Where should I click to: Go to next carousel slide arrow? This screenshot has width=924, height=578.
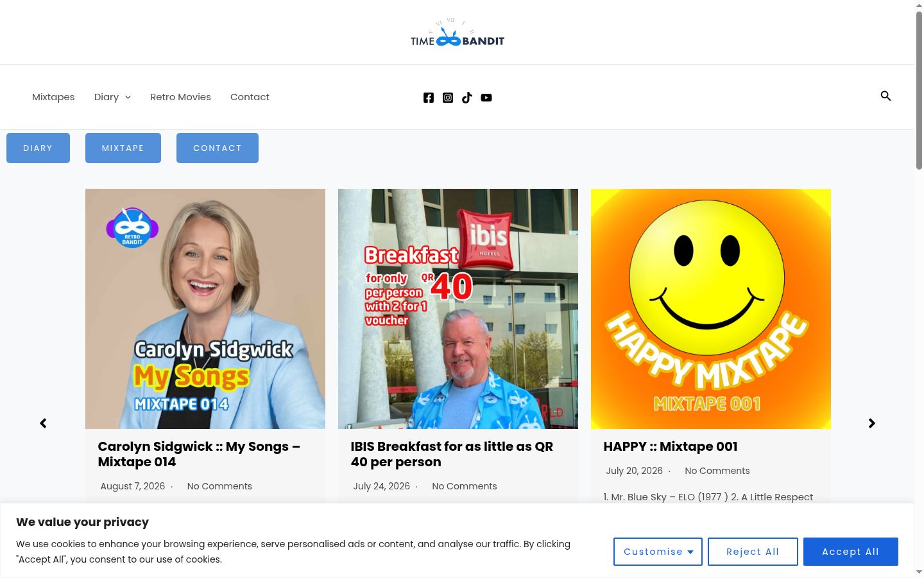pos(871,423)
